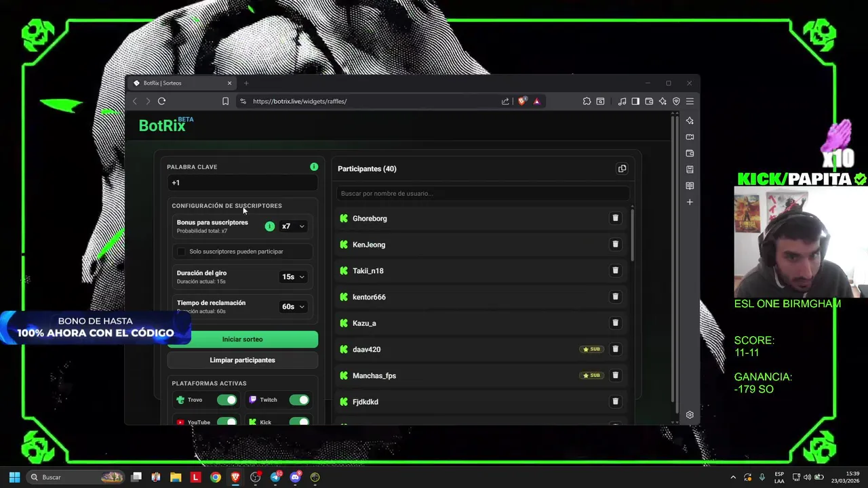Open Brave Shields icon

tap(521, 101)
